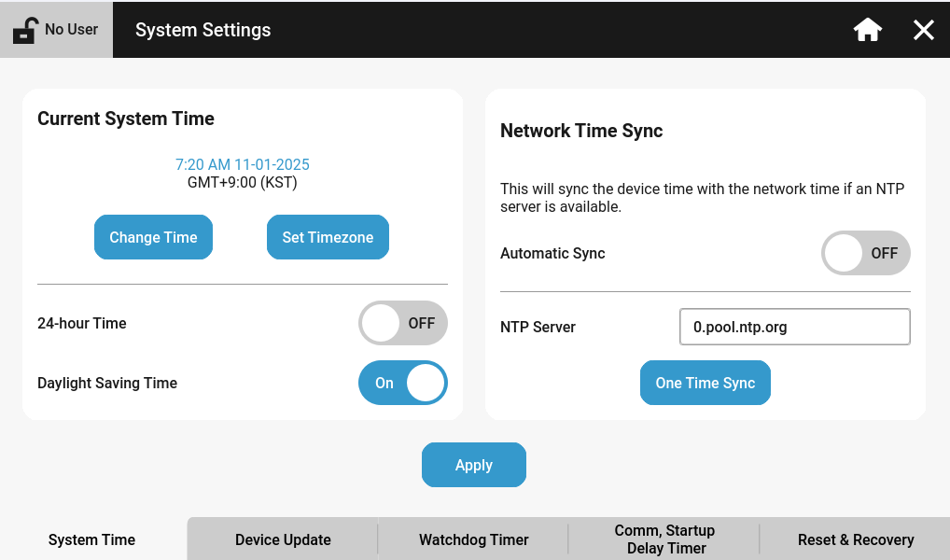The height and width of the screenshot is (560, 950).
Task: Switch to the Device Update tab
Action: click(283, 539)
